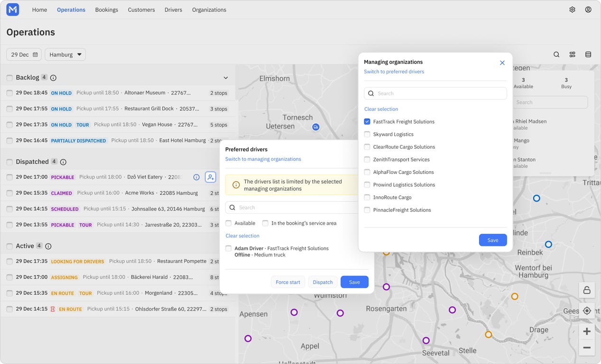This screenshot has height=364, width=601.
Task: Select the Adam Driver checkbox
Action: click(229, 248)
